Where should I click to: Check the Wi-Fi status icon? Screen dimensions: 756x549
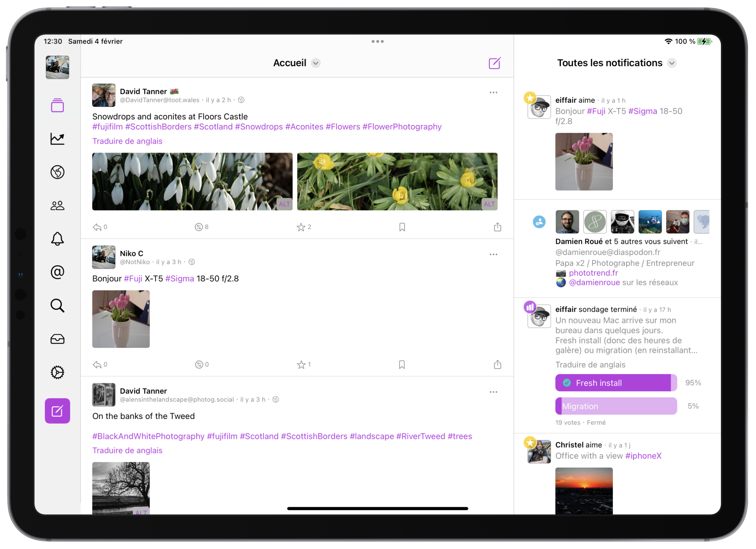tap(669, 41)
